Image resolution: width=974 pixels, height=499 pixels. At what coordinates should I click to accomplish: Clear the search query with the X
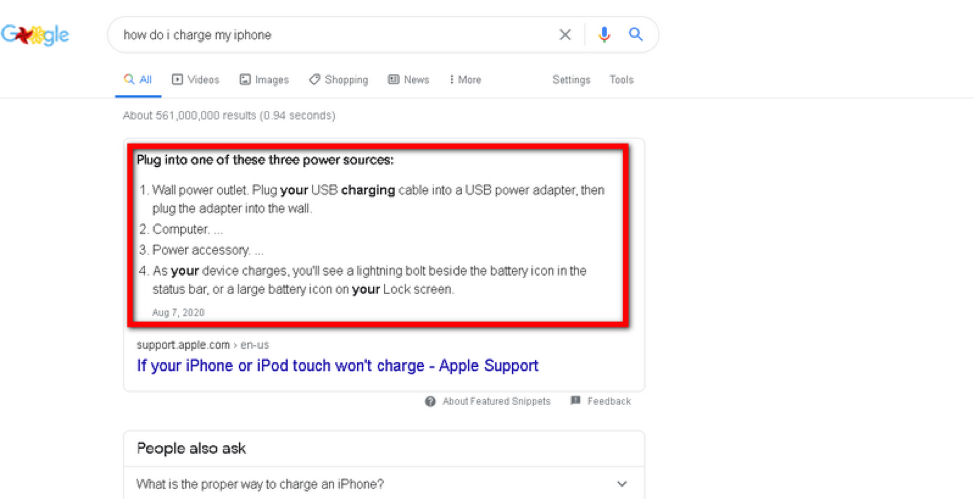click(565, 35)
